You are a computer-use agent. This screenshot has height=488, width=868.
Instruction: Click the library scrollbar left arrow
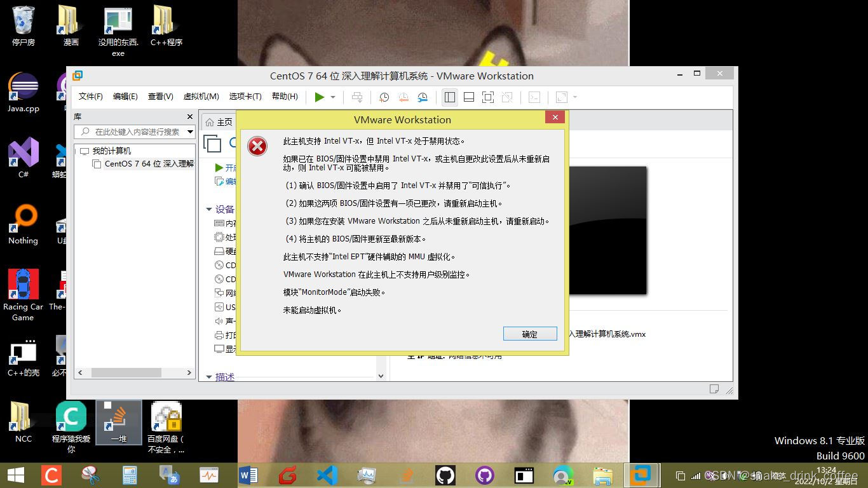click(x=80, y=372)
